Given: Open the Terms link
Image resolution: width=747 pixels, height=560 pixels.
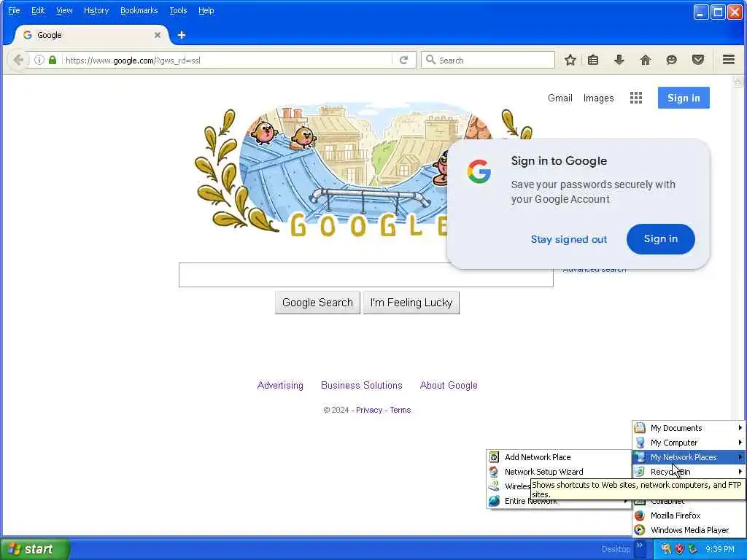Looking at the screenshot, I should (400, 410).
